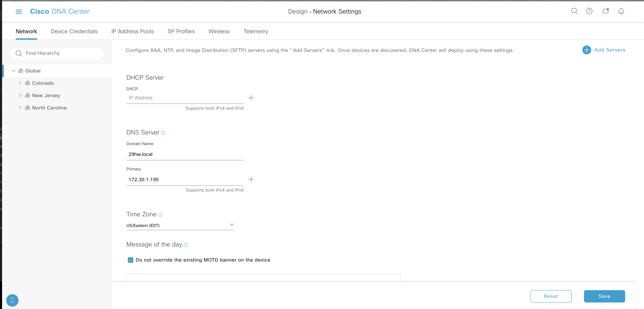Open the help question mark icon
This screenshot has height=309, width=644.
(x=589, y=11)
